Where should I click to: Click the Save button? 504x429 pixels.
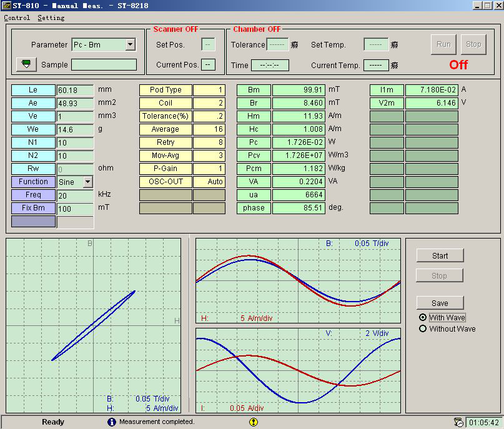coord(440,303)
